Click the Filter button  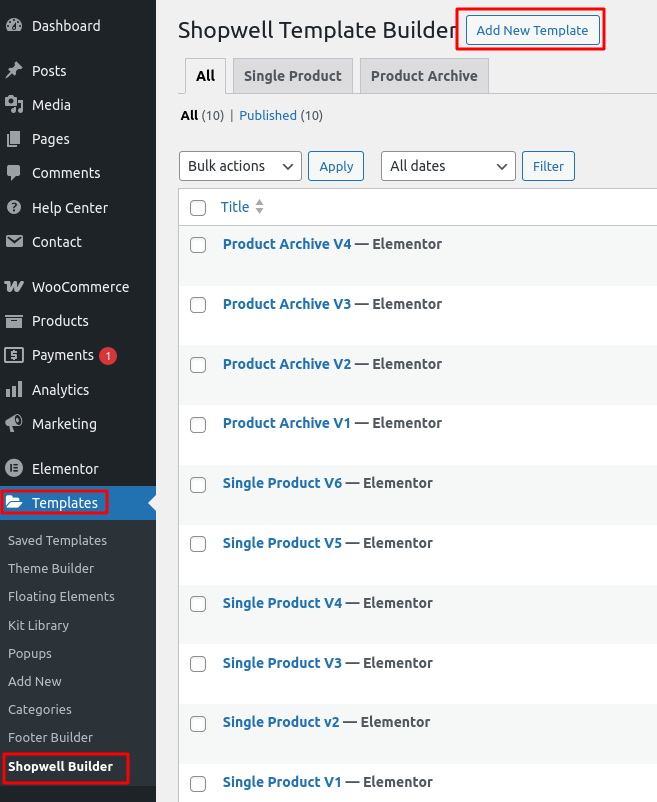[548, 166]
